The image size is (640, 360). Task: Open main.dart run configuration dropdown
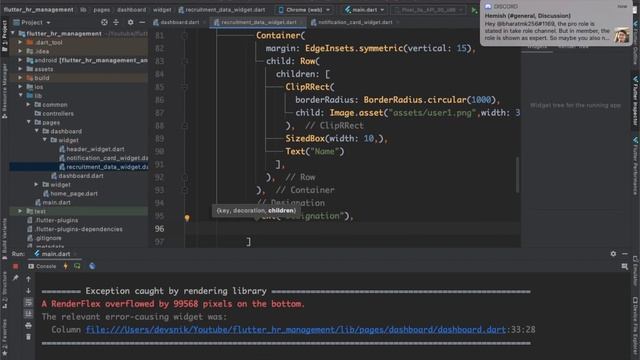point(364,10)
